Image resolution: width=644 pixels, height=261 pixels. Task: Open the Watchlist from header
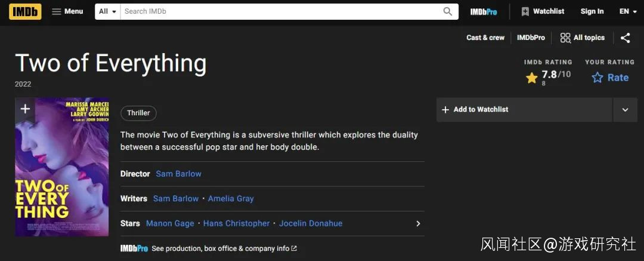[543, 11]
